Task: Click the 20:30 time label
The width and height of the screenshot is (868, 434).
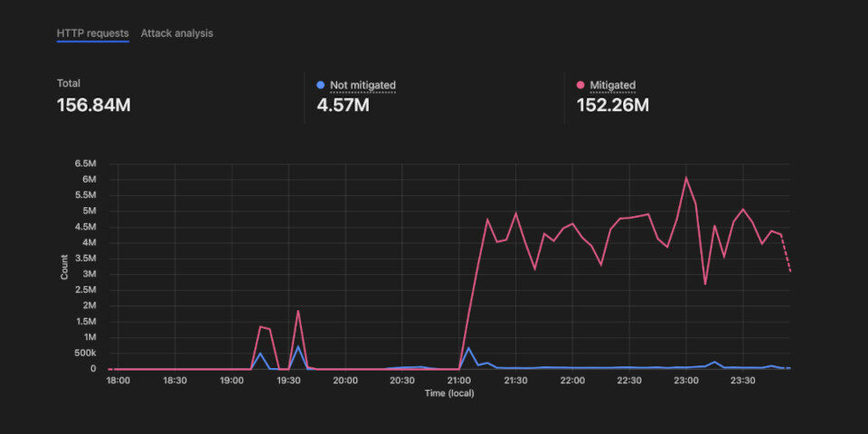Action: click(x=401, y=381)
